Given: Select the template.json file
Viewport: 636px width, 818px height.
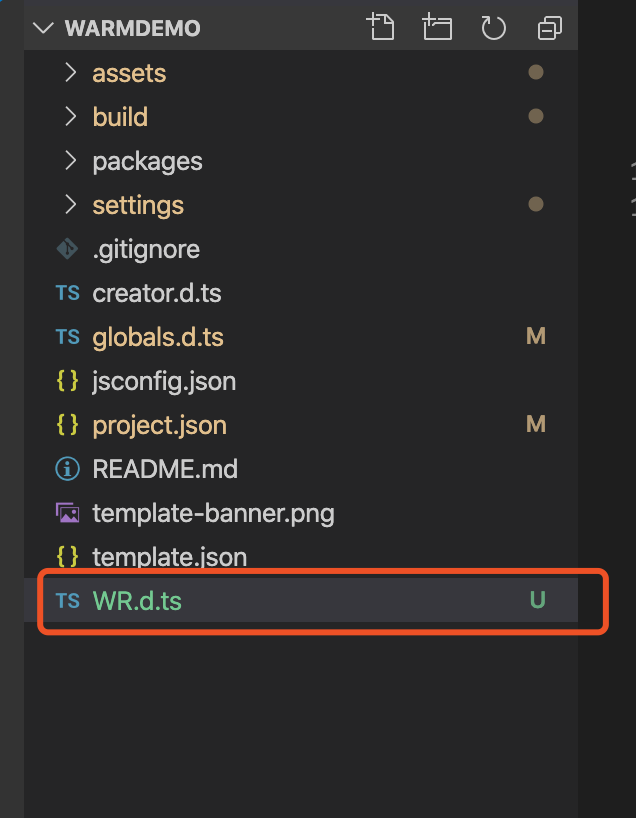Looking at the screenshot, I should click(x=169, y=557).
